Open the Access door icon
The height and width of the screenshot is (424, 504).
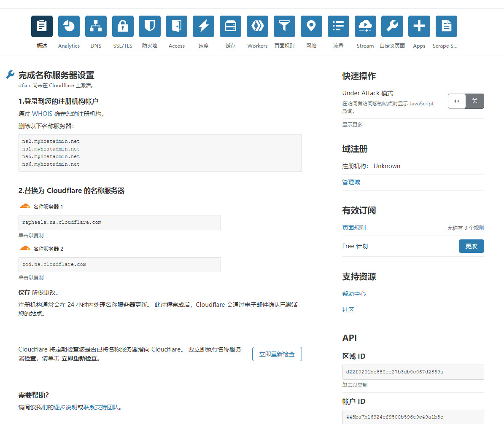coord(176,26)
